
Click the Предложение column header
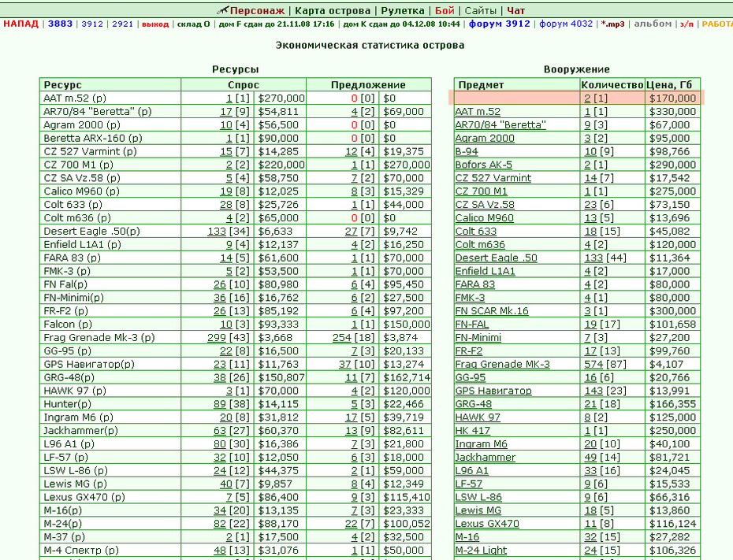point(368,85)
